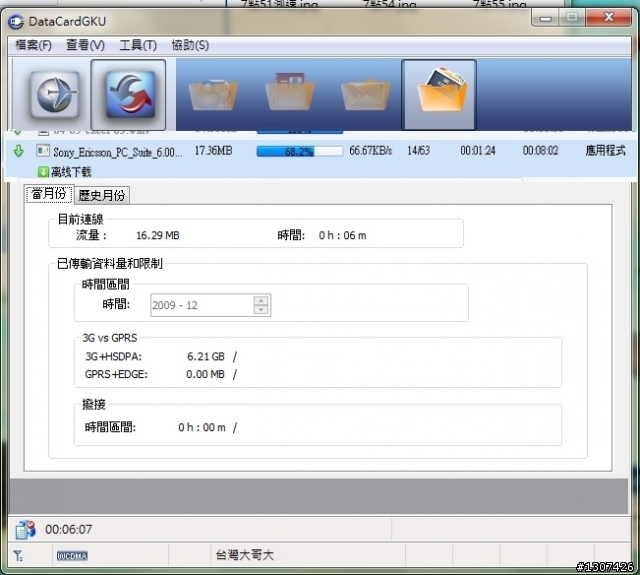Click the 離线下載 label text
The image size is (640, 575).
tap(71, 172)
